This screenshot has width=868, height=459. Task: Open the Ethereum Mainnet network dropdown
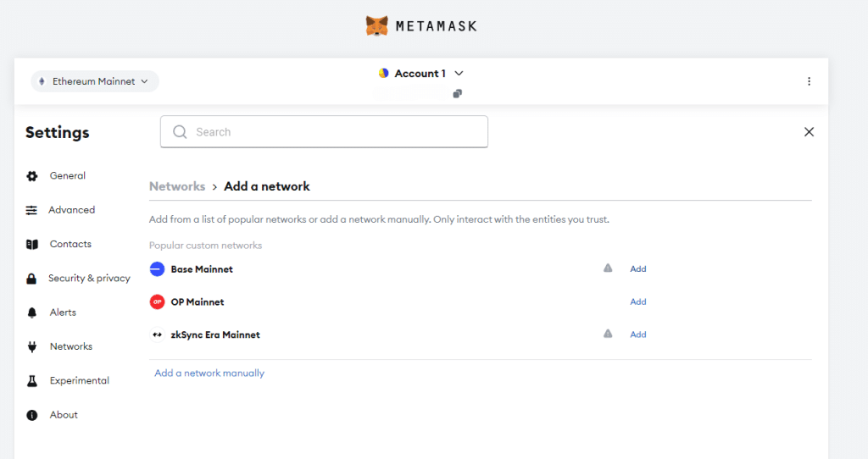[x=95, y=81]
